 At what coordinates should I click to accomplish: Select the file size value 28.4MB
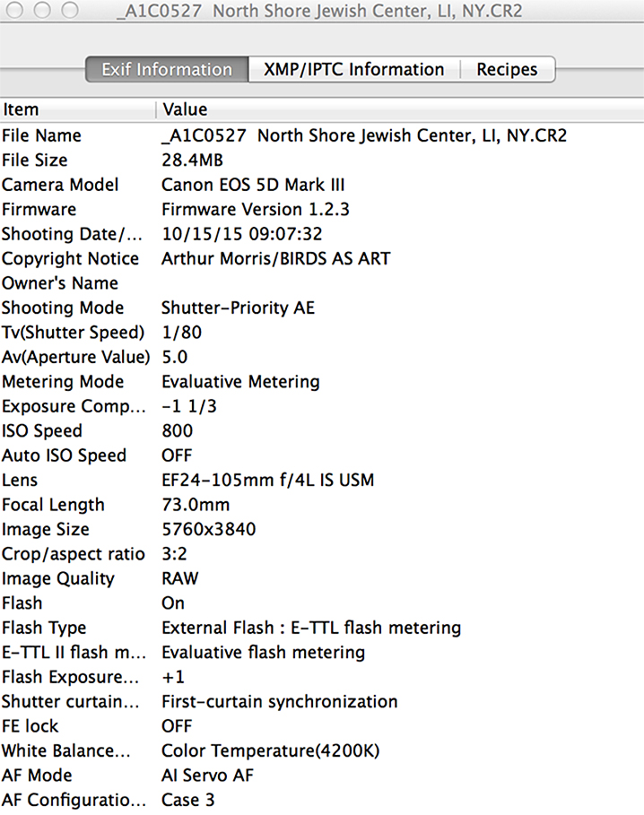tap(192, 160)
